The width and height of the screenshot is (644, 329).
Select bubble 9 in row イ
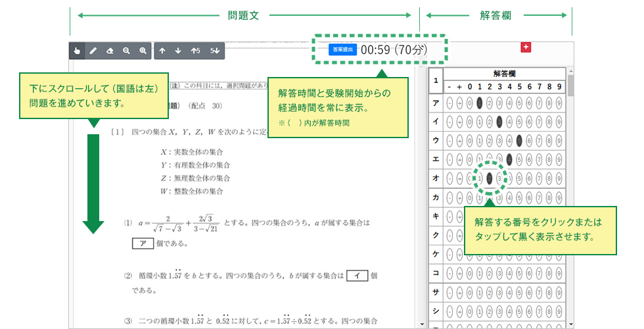pos(559,122)
